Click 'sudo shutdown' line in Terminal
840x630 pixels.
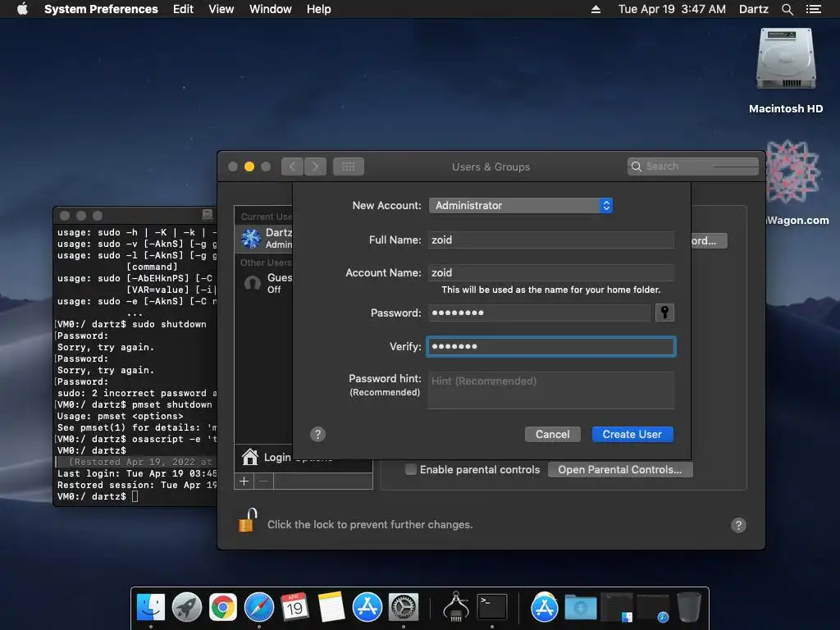(x=132, y=324)
